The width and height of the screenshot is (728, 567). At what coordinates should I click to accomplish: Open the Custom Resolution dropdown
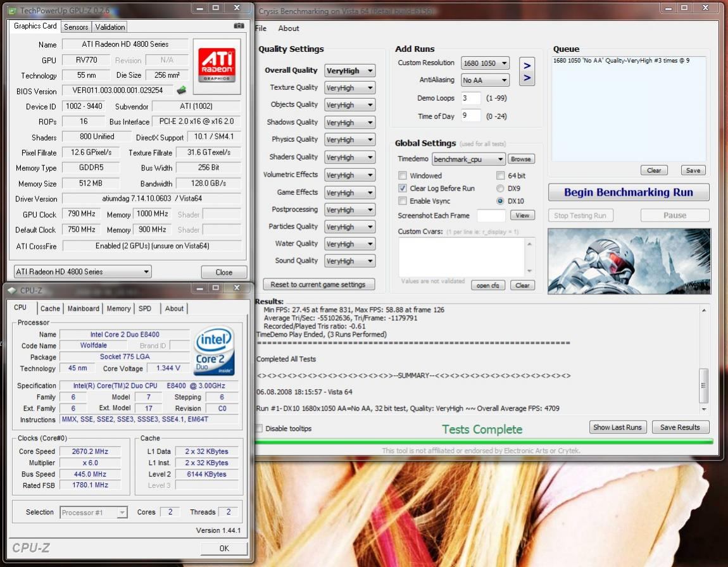[x=485, y=63]
